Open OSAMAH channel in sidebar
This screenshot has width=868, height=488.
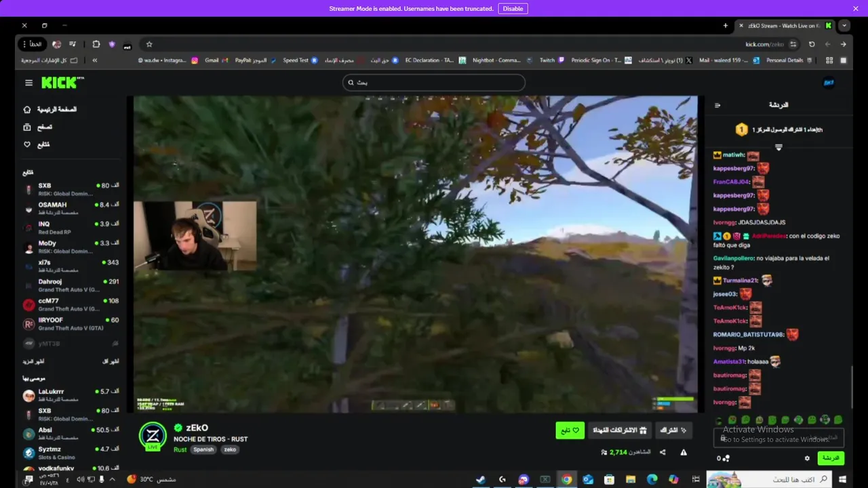[71, 208]
